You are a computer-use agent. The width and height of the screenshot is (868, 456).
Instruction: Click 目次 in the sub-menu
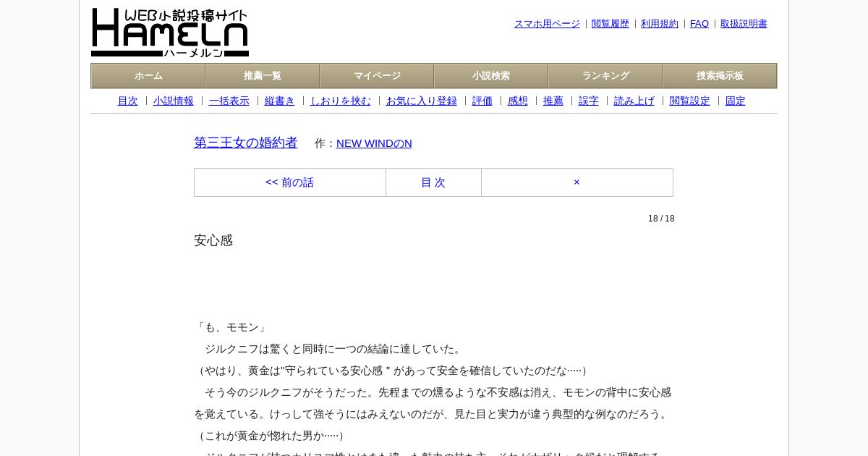(x=127, y=101)
